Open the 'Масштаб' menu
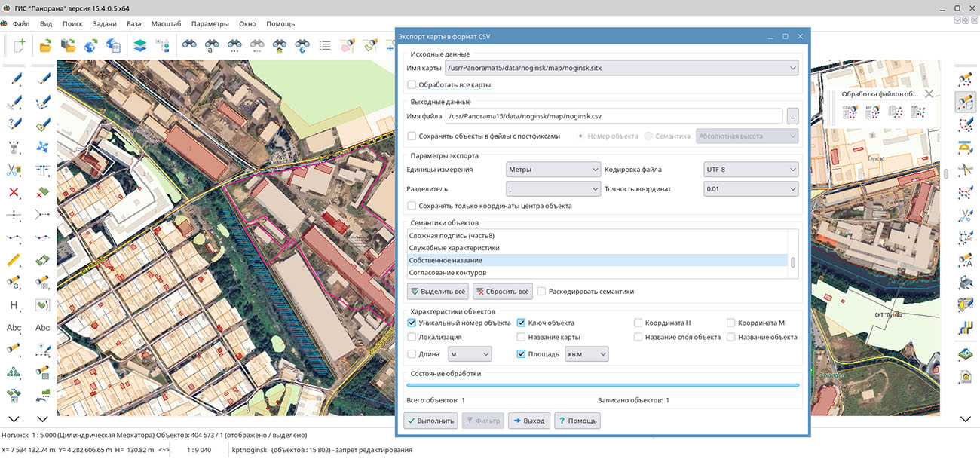The width and height of the screenshot is (980, 459). (x=166, y=24)
